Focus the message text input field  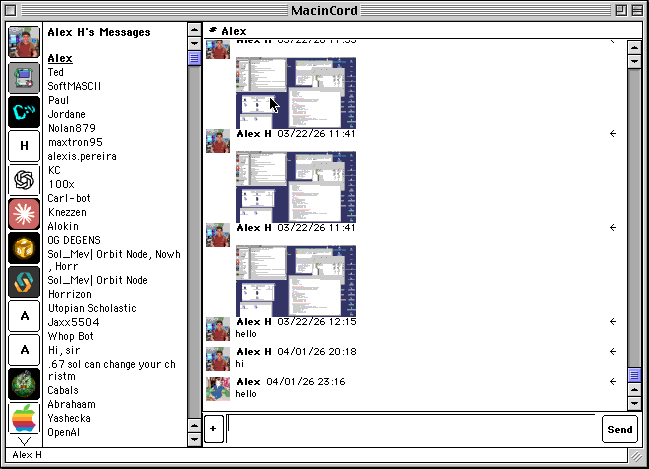[411, 429]
